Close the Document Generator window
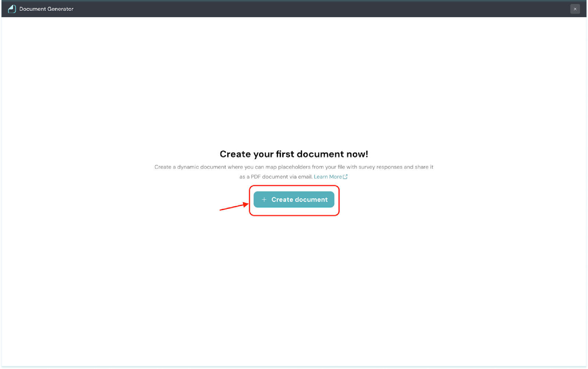The image size is (588, 369). coord(575,9)
